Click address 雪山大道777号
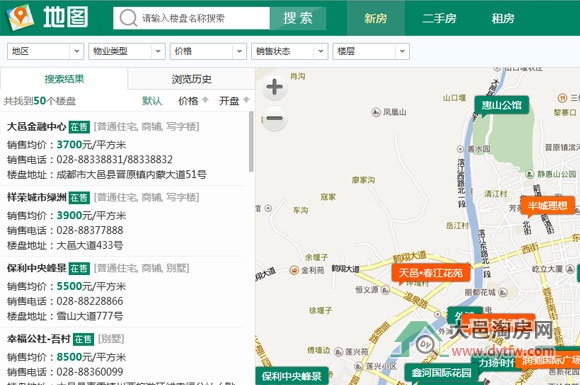Screen dimensions: 580x385 90,316
